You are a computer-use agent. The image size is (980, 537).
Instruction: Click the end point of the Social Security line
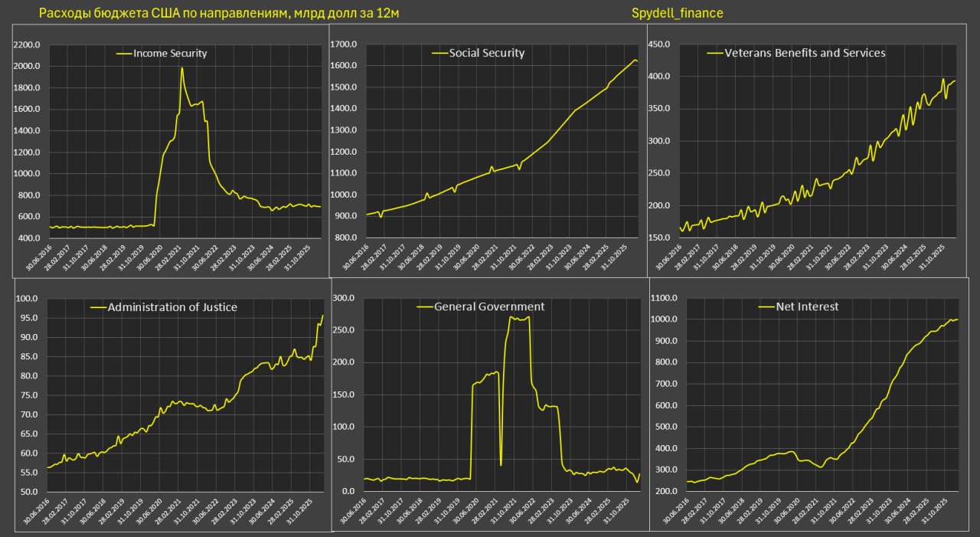(638, 61)
